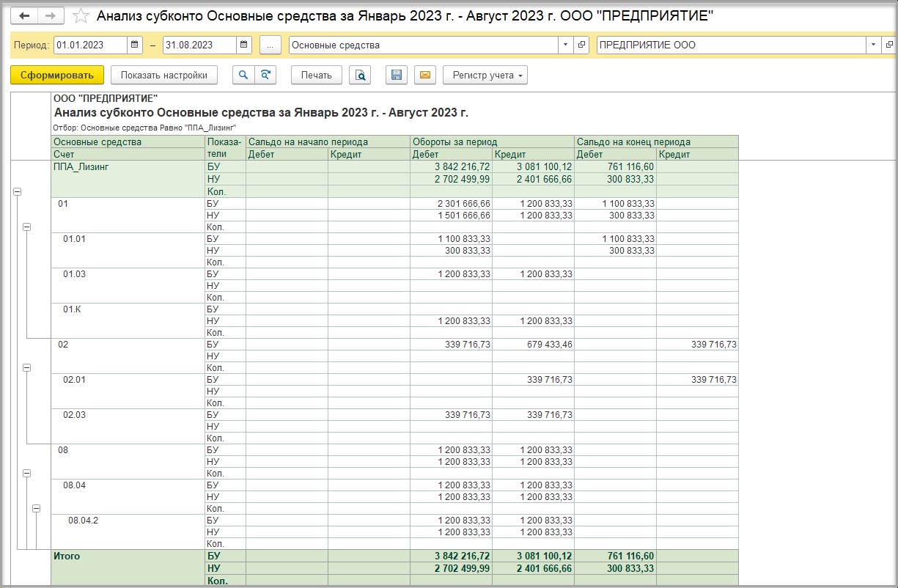Viewport: 898px width, 588px height.
Task: Collapse the 08.04 subaccount group
Action: [x=36, y=508]
